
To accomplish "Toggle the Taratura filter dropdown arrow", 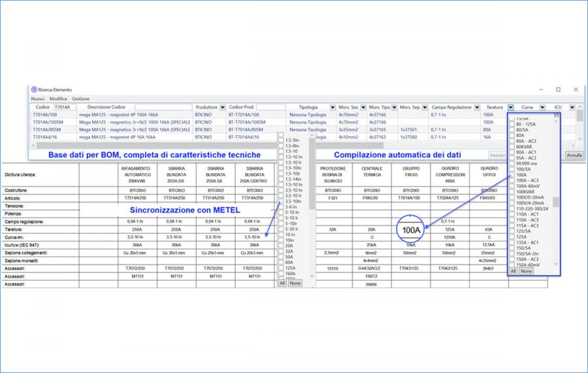I will (511, 108).
